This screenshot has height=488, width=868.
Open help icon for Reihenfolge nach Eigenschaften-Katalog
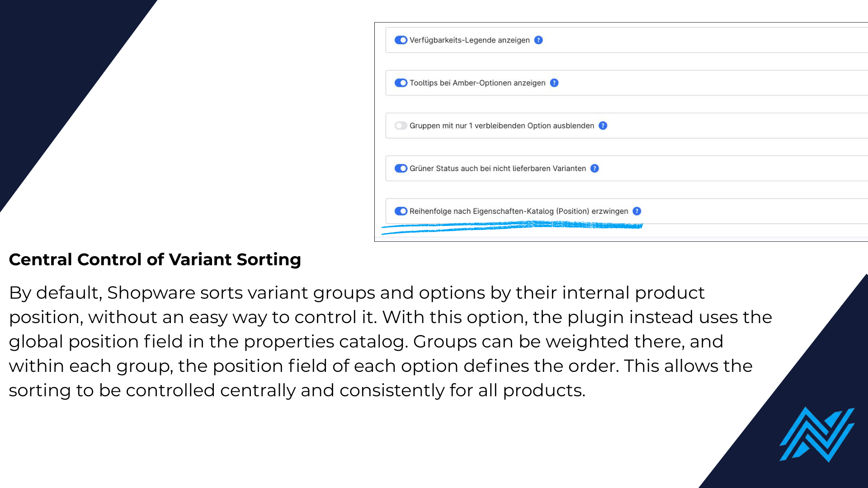[x=637, y=211]
